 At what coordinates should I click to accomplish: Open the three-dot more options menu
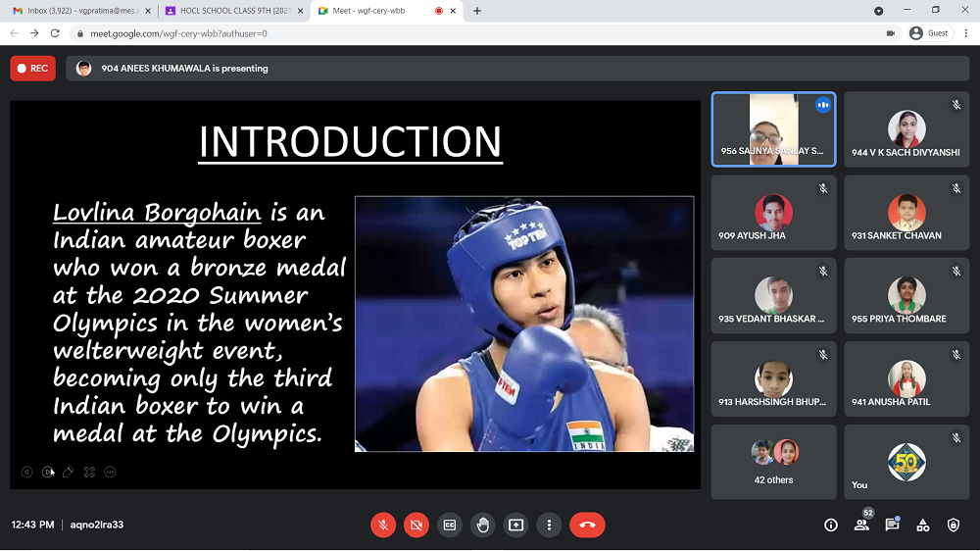(x=550, y=525)
